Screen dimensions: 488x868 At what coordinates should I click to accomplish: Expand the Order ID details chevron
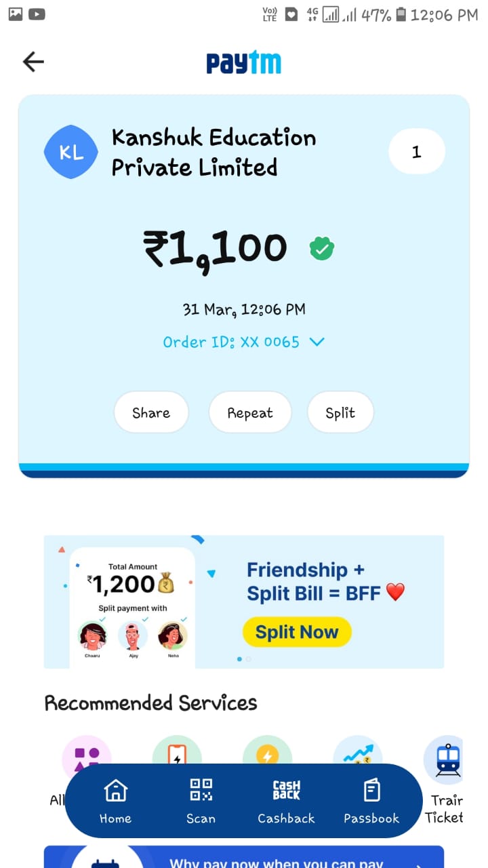pos(317,342)
